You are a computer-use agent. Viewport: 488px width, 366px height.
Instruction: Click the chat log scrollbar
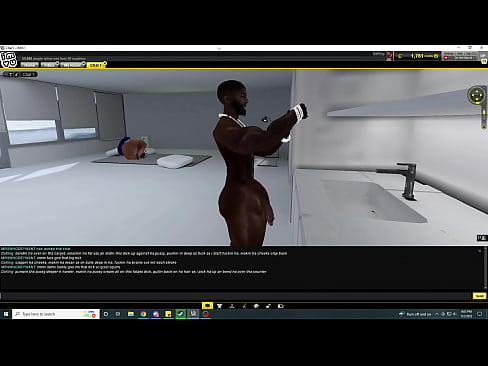[x=486, y=268]
